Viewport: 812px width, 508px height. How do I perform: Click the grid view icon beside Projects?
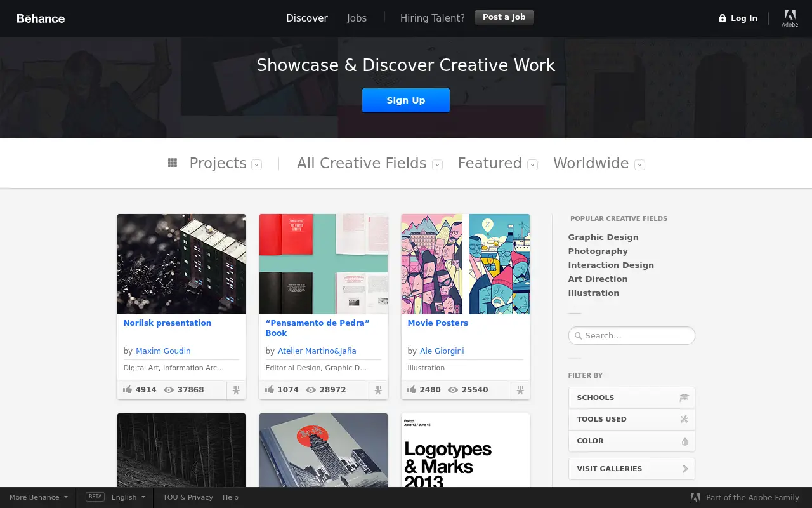point(173,163)
